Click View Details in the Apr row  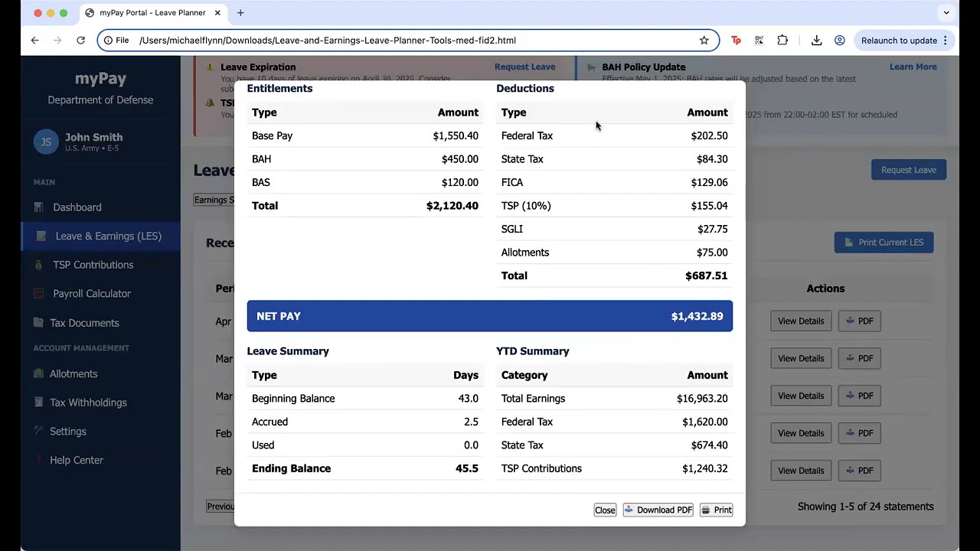tap(801, 321)
